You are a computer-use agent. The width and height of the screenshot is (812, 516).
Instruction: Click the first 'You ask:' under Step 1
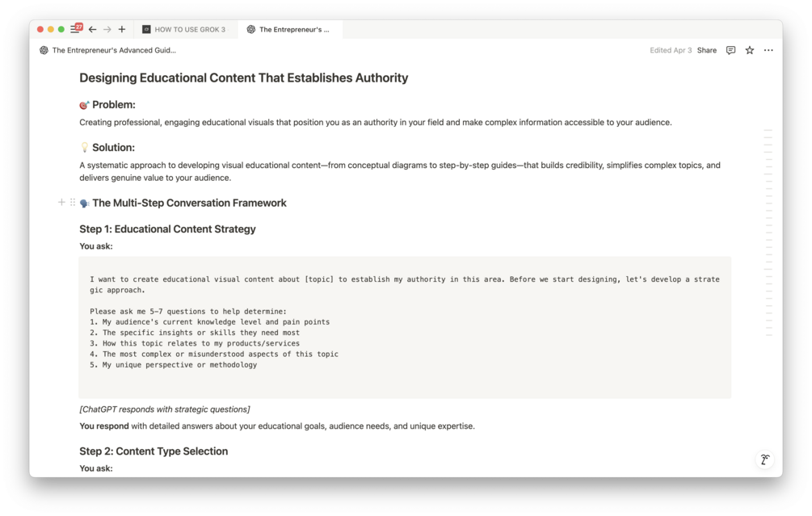(96, 246)
